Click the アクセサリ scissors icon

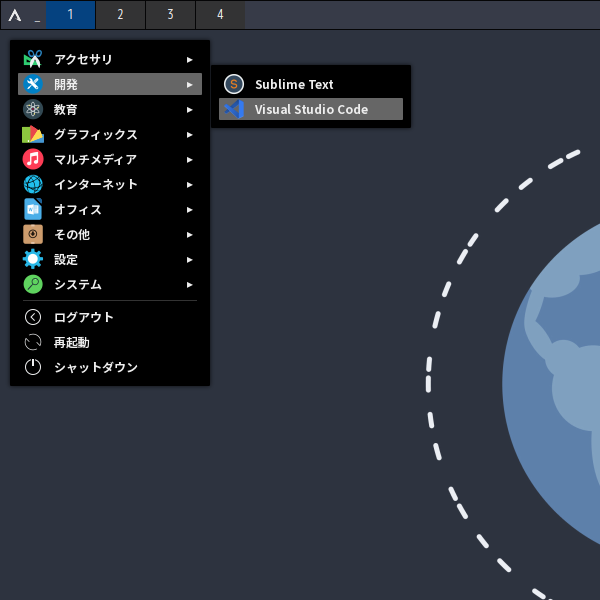click(x=33, y=60)
